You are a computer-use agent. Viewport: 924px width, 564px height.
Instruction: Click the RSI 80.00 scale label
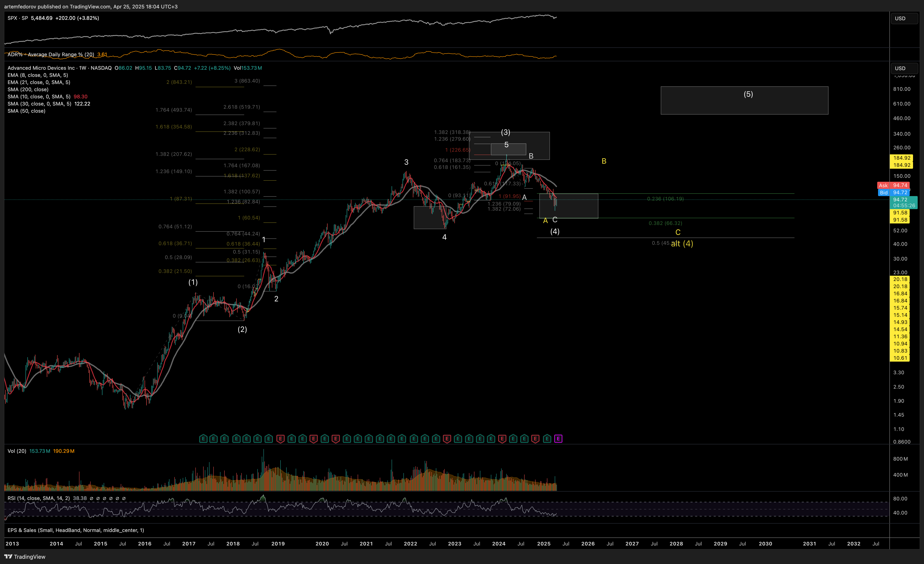pos(900,499)
